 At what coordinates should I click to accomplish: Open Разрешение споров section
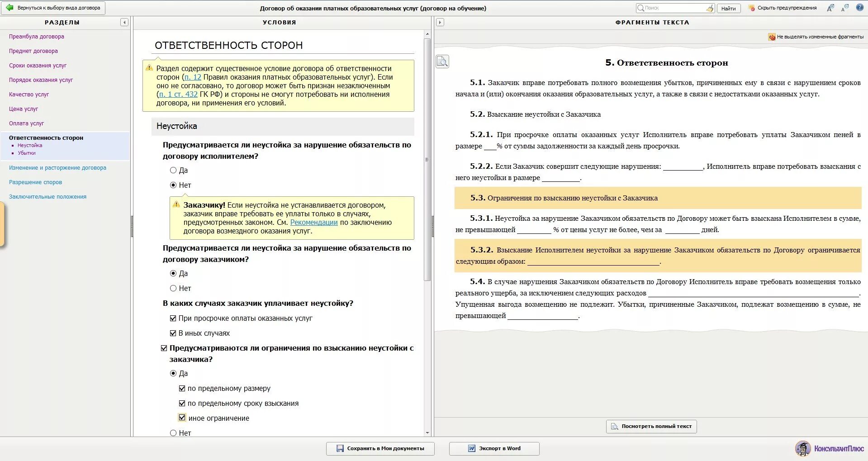pos(35,182)
